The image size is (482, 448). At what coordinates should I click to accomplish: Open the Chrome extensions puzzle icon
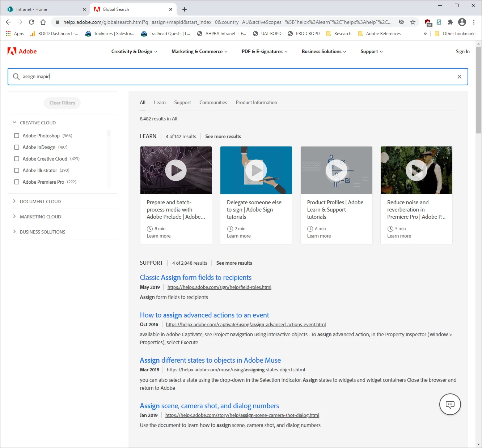click(451, 22)
